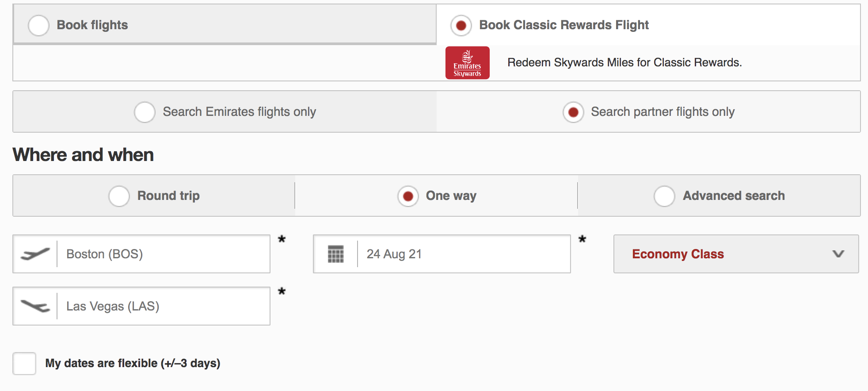The width and height of the screenshot is (868, 391).
Task: Switch to the Advanced search tab
Action: 664,196
